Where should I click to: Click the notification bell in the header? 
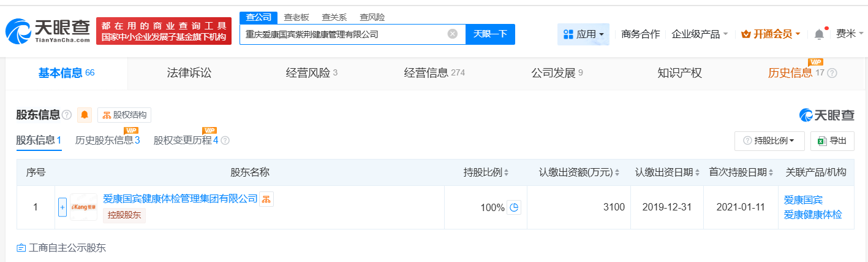819,34
